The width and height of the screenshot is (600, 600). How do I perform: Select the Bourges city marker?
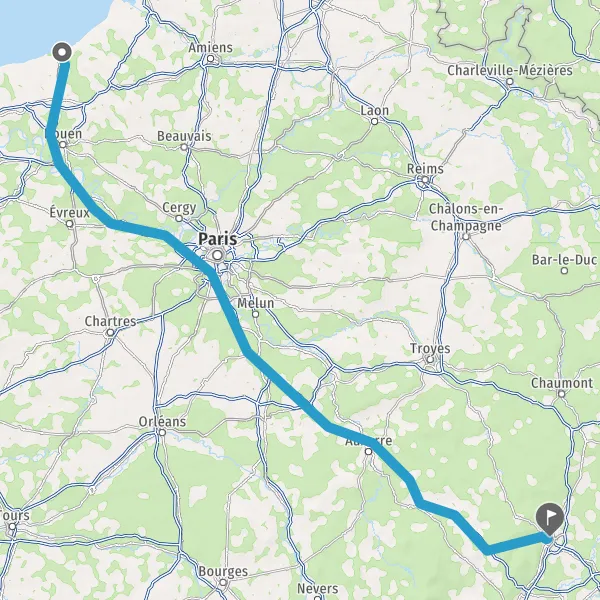click(x=223, y=583)
